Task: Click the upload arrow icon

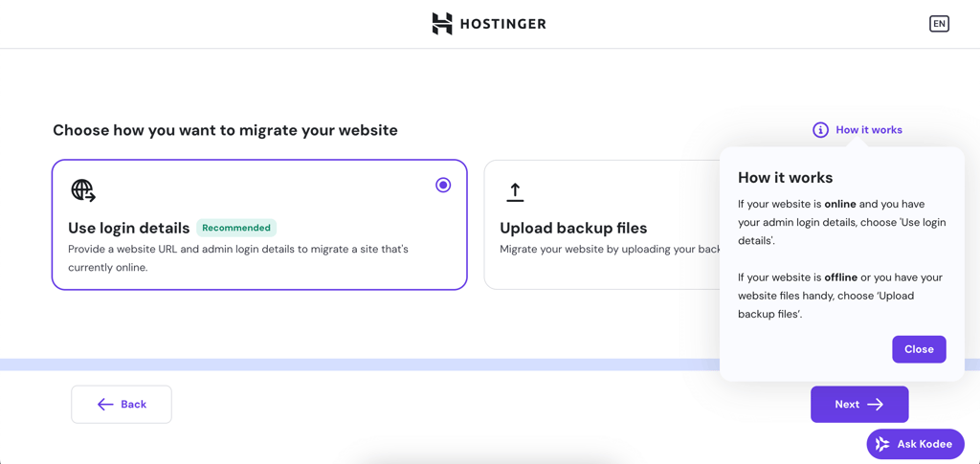Action: click(x=514, y=192)
